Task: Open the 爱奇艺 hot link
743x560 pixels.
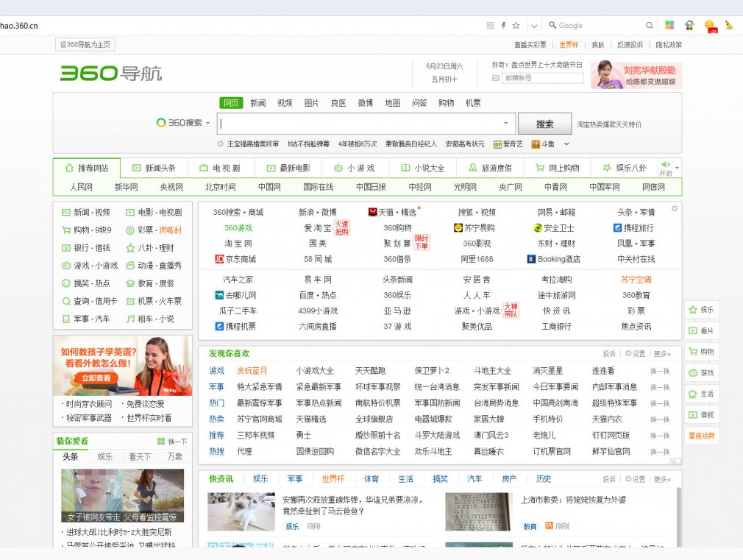Action: coord(508,143)
